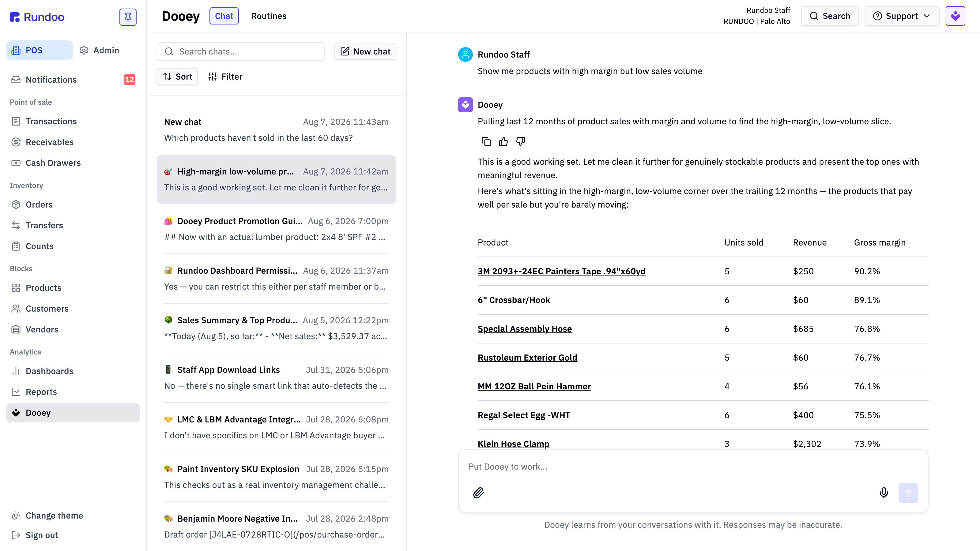
Task: Give thumbs up to Dooey's reply
Action: pyautogui.click(x=503, y=141)
